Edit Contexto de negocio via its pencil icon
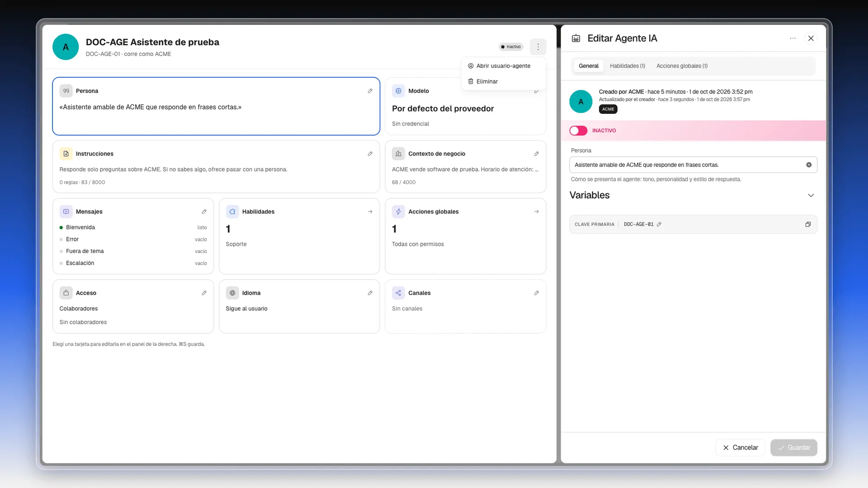The width and height of the screenshot is (868, 488). pyautogui.click(x=536, y=154)
